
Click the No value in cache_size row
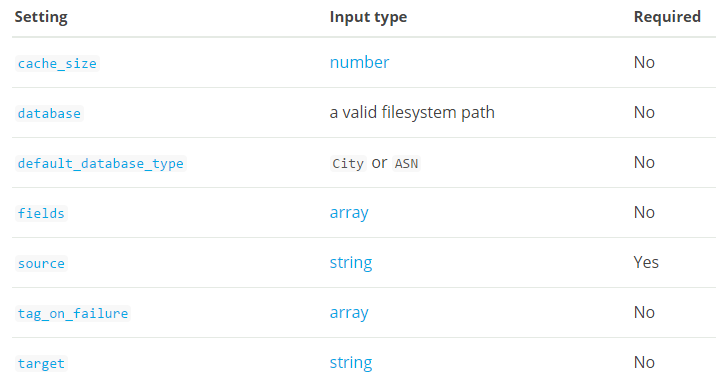point(644,63)
